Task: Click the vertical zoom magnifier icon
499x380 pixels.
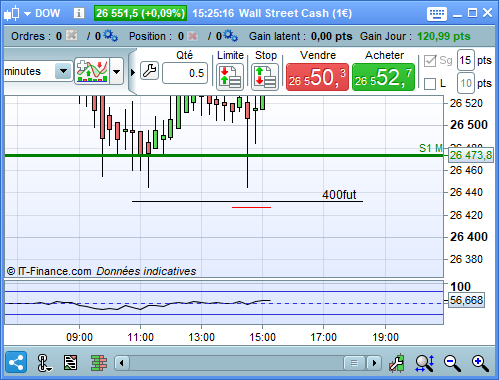Action: 425,363
